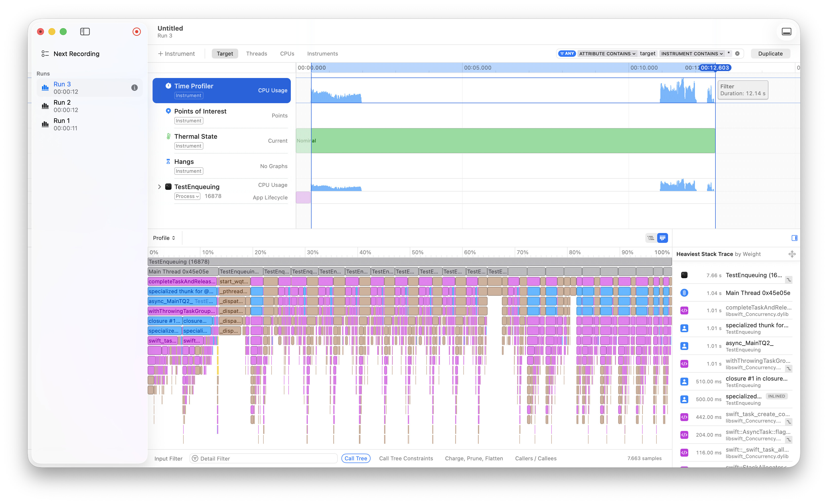Click the Run 3 info icon
This screenshot has height=504, width=828.
coord(134,88)
